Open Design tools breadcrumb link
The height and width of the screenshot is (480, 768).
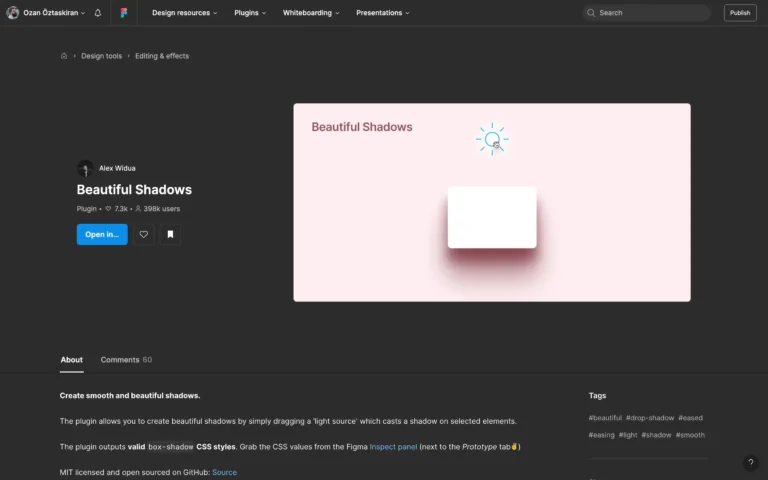pyautogui.click(x=101, y=56)
